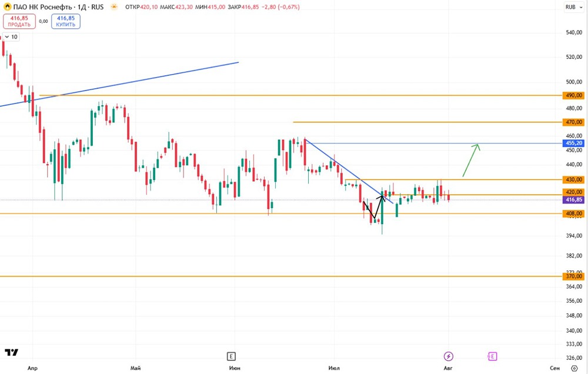Open the RUB currency dropdown
Viewport: 588px width, 374px height.
pyautogui.click(x=573, y=6)
